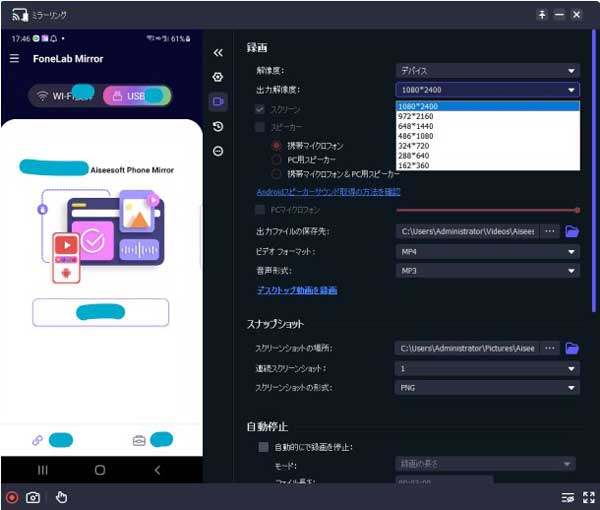
Task: Select 携帯マイクロフォン＆PC用スピーカー radio option
Action: click(x=277, y=173)
